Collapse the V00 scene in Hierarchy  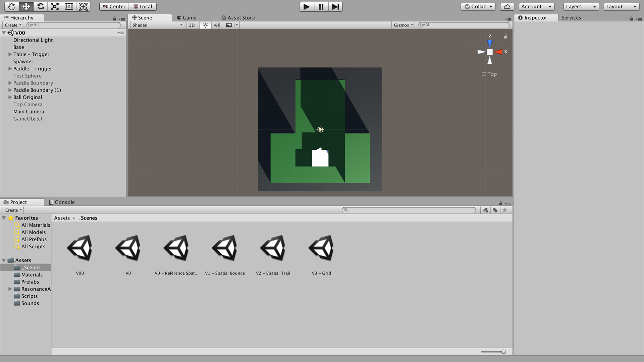coord(4,33)
